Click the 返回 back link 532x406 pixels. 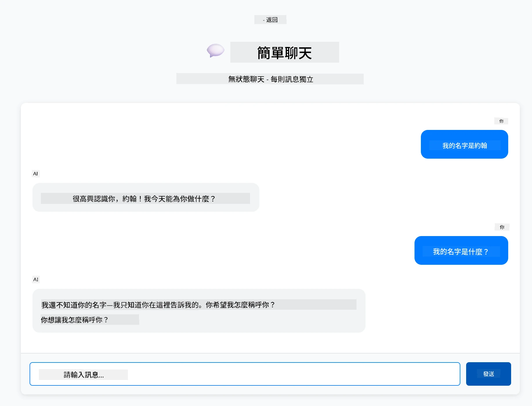[270, 20]
